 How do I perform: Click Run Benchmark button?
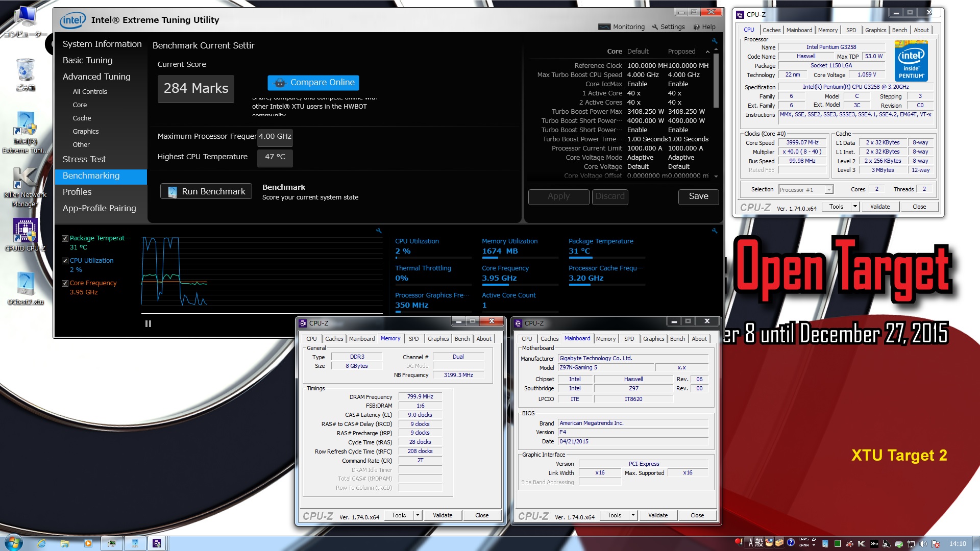[x=206, y=191]
